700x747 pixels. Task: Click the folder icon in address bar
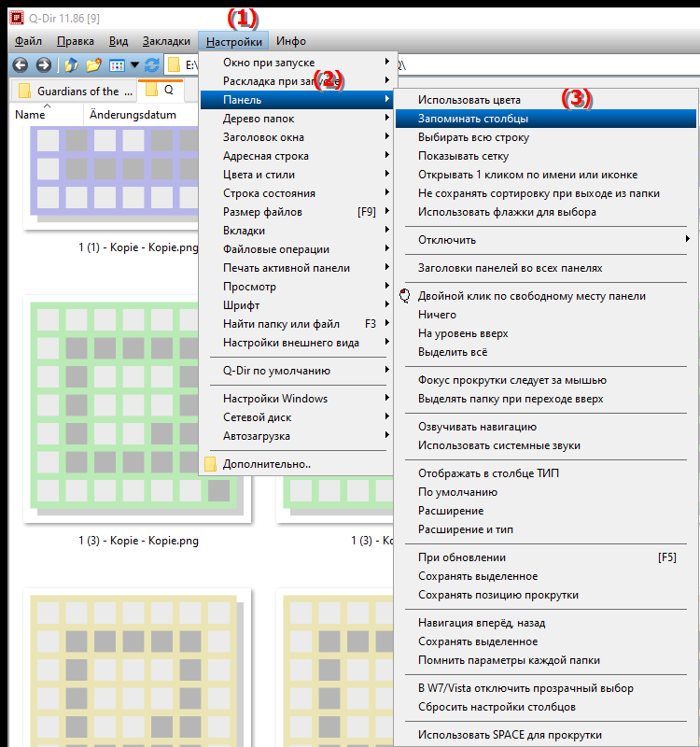[175, 64]
